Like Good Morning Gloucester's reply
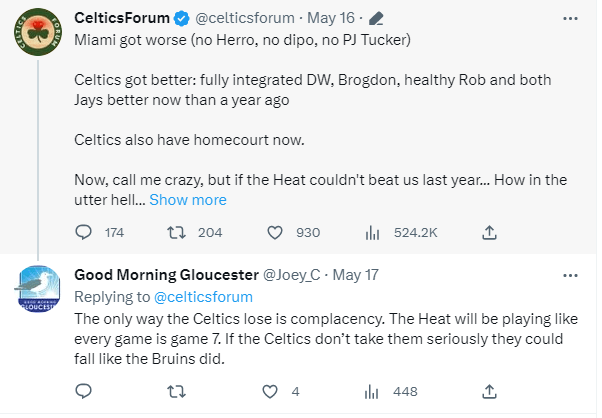Viewport: 602px width, 418px height. [268, 391]
